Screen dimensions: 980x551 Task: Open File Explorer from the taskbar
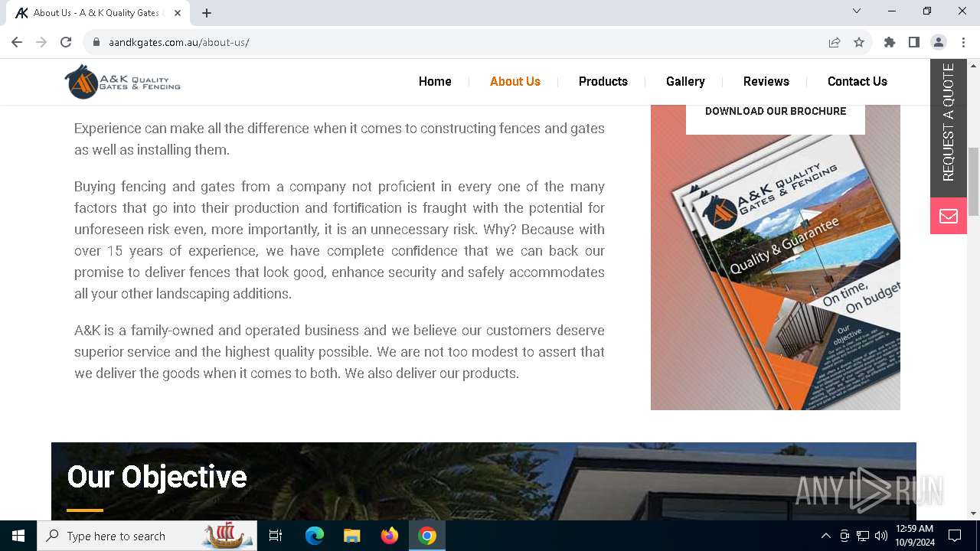[351, 536]
